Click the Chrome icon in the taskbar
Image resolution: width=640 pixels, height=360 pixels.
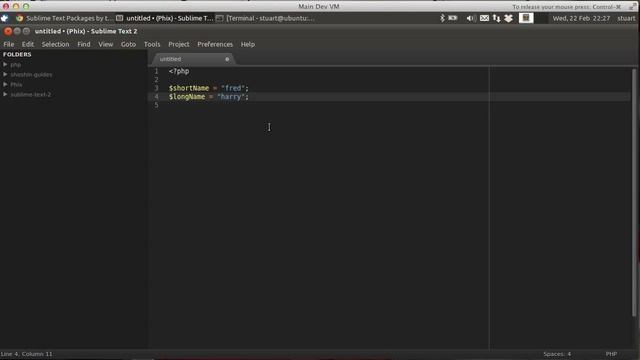point(19,18)
